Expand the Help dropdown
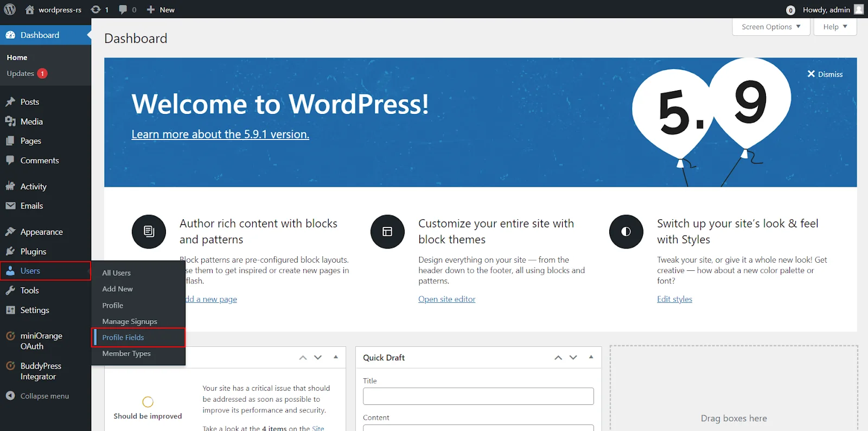Screen dimensions: 868x431 pyautogui.click(x=835, y=27)
